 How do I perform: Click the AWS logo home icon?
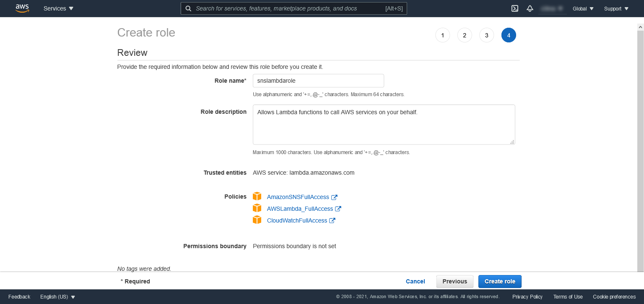click(22, 8)
